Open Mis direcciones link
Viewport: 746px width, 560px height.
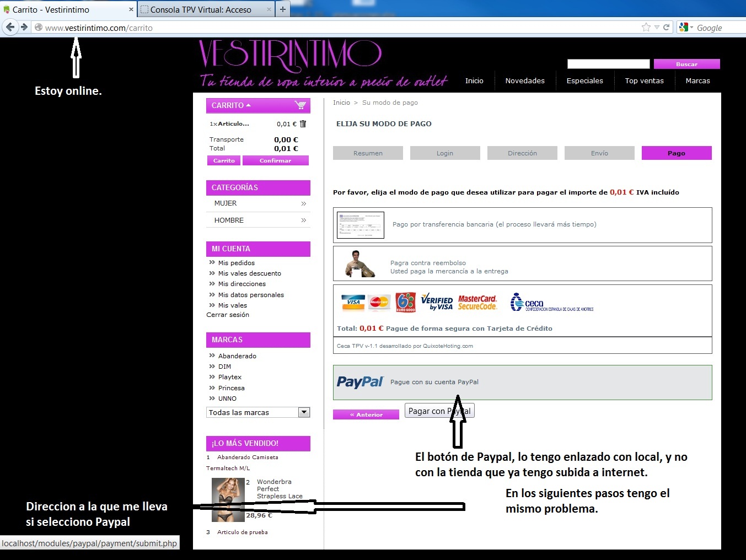pos(241,284)
